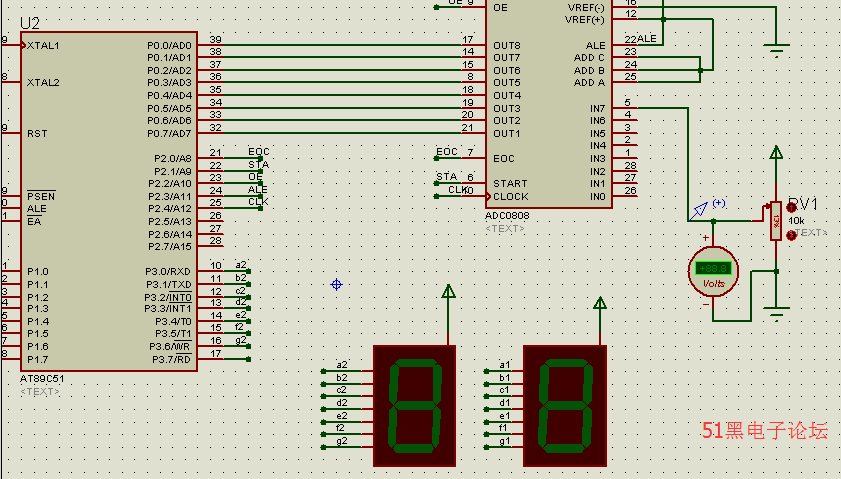Click the RST pin label on U2
This screenshot has height=479, width=841.
(37, 133)
